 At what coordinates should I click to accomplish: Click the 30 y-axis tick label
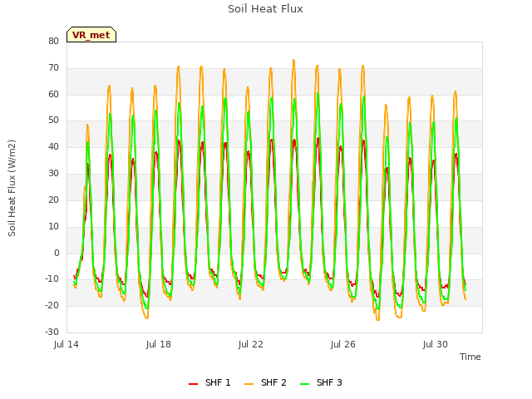pos(53,173)
